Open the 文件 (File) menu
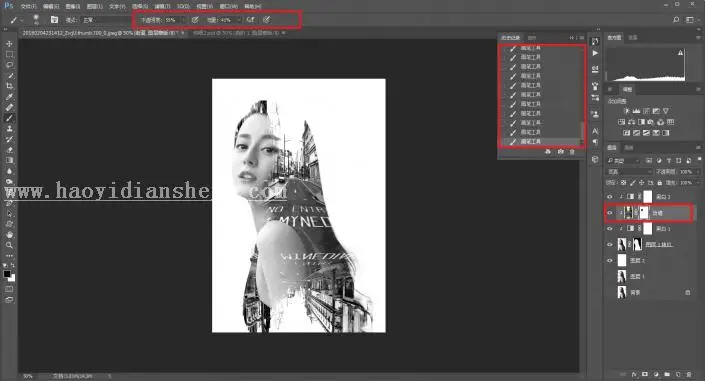Viewport: 705px width, 381px height. pyautogui.click(x=28, y=6)
